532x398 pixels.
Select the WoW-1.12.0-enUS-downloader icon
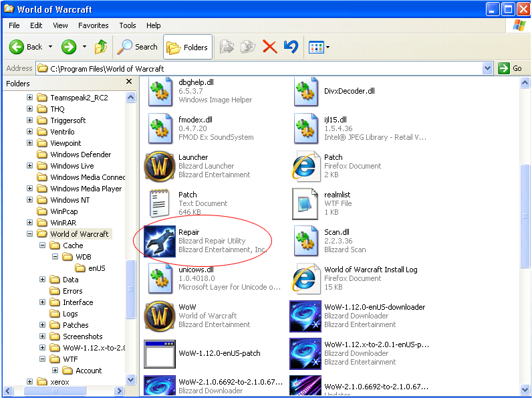pos(305,316)
